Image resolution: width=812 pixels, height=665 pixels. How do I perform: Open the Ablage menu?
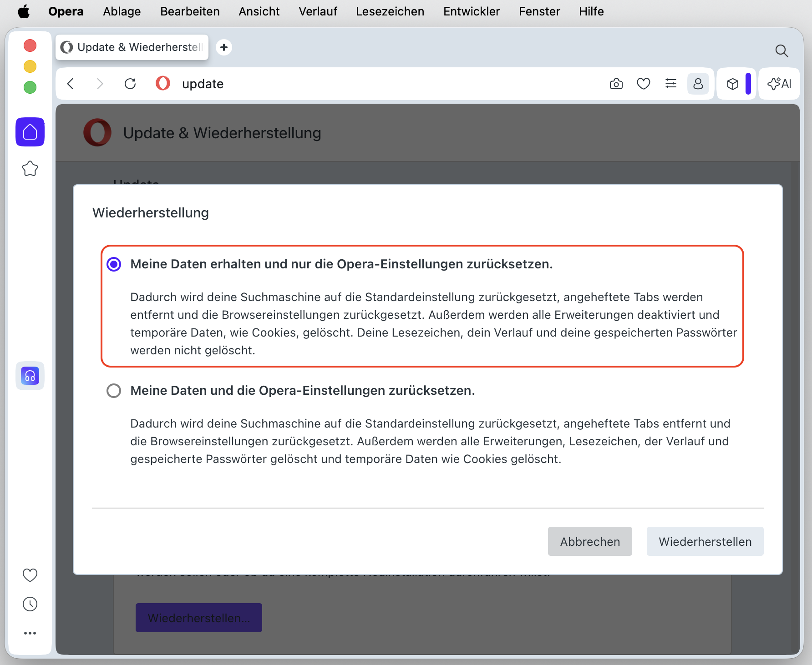122,11
